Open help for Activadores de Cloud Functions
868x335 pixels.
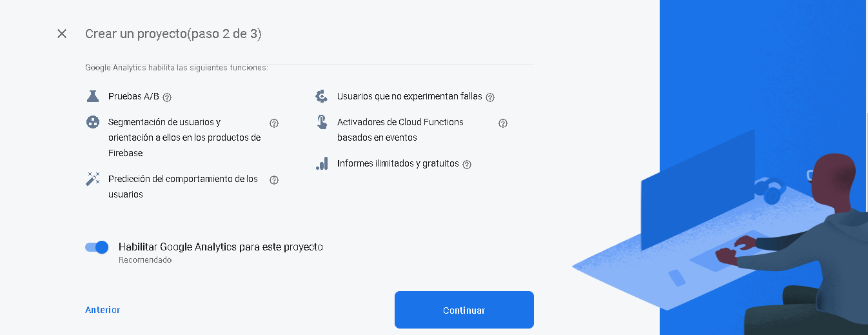503,123
